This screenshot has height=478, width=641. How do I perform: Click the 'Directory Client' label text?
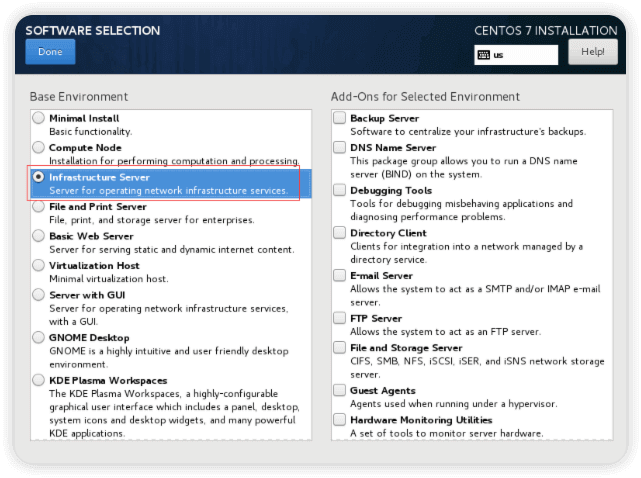(388, 233)
